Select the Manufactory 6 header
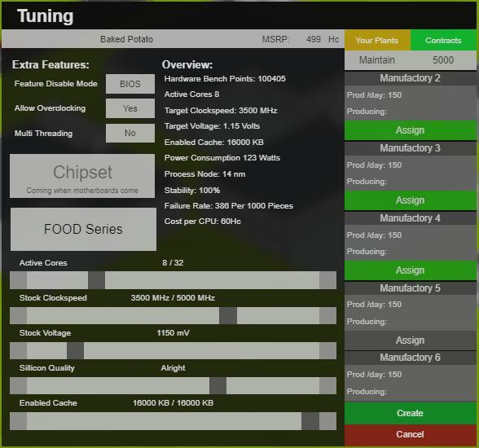The height and width of the screenshot is (448, 479). click(x=411, y=358)
